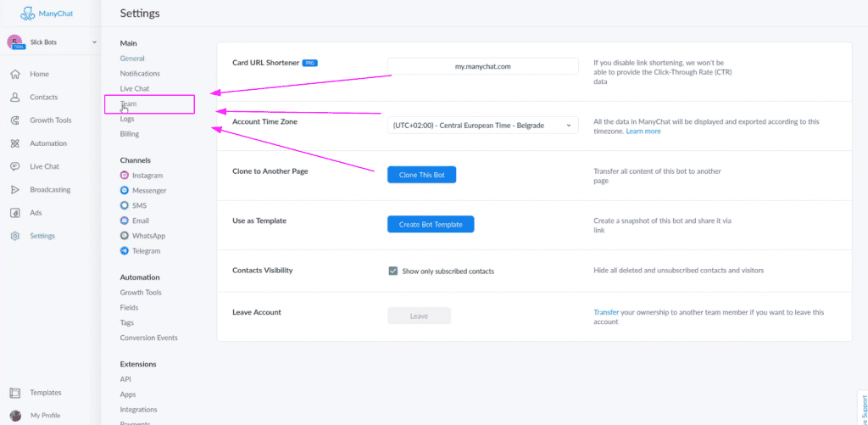Open Notifications settings
The height and width of the screenshot is (425, 868).
(140, 73)
